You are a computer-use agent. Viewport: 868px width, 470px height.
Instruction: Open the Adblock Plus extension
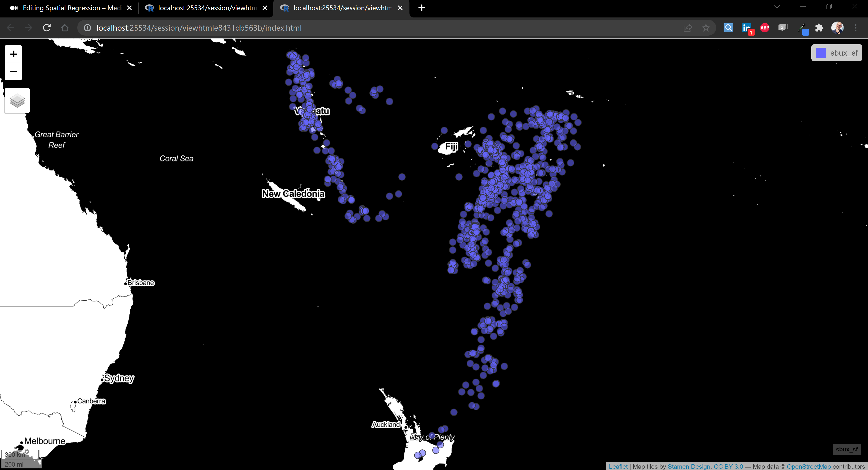click(x=765, y=28)
